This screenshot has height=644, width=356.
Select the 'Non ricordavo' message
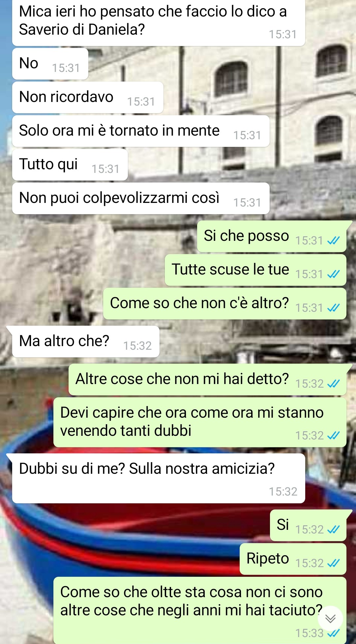pyautogui.click(x=88, y=97)
